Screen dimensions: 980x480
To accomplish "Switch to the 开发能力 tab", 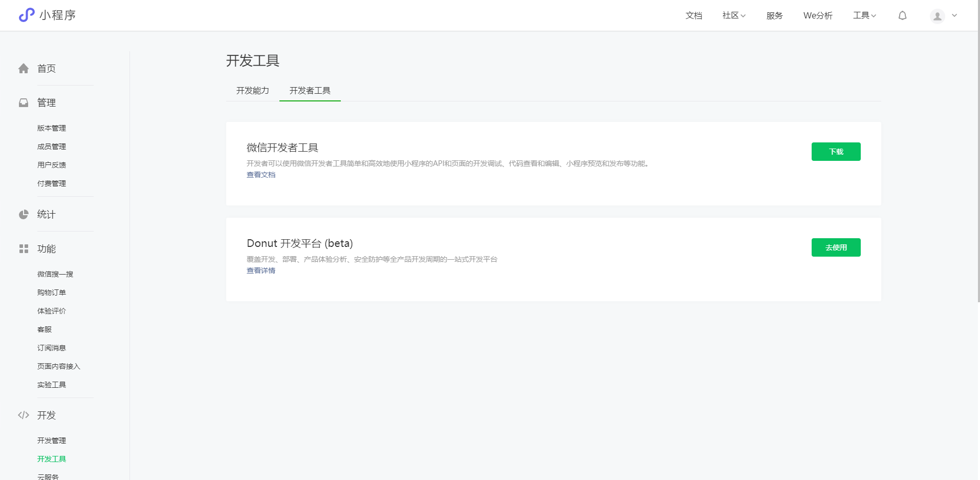I will pos(253,91).
